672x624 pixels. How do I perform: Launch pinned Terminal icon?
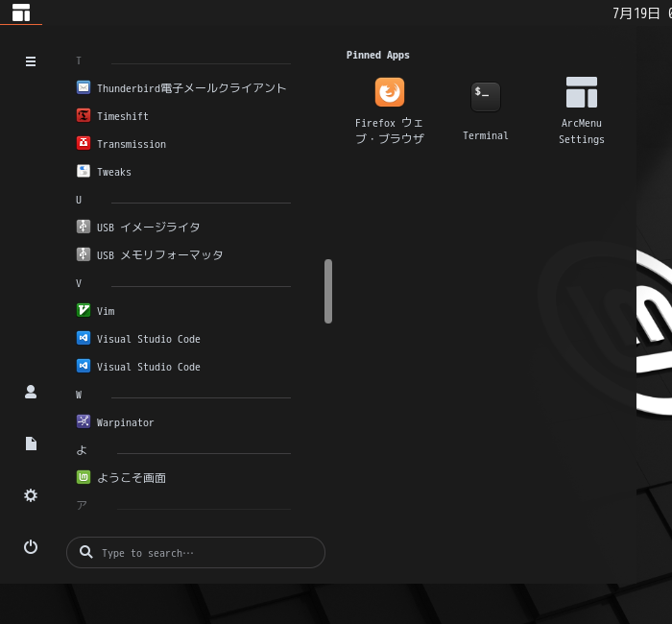(485, 97)
